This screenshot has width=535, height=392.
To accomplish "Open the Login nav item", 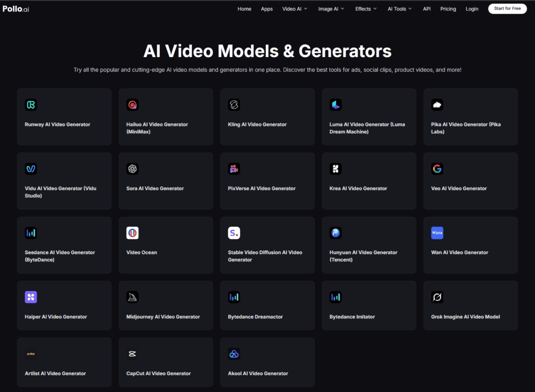I will click(472, 9).
